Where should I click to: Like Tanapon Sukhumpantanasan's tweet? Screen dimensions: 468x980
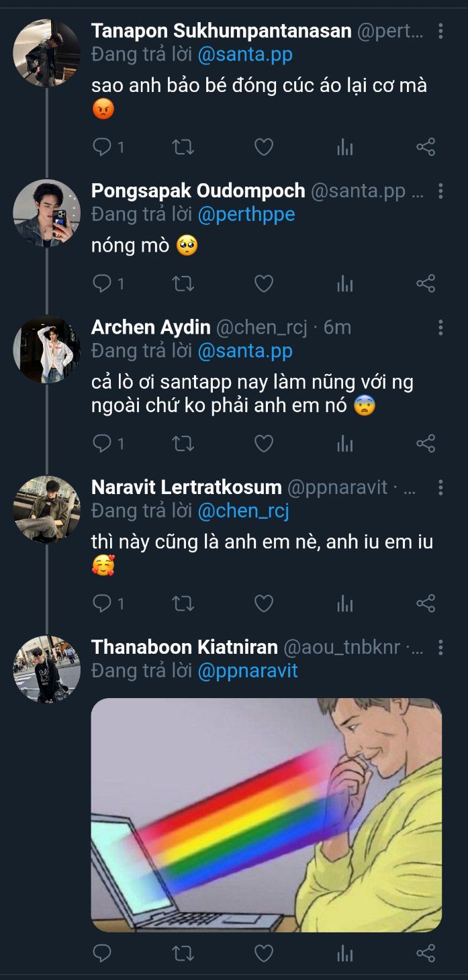[264, 147]
